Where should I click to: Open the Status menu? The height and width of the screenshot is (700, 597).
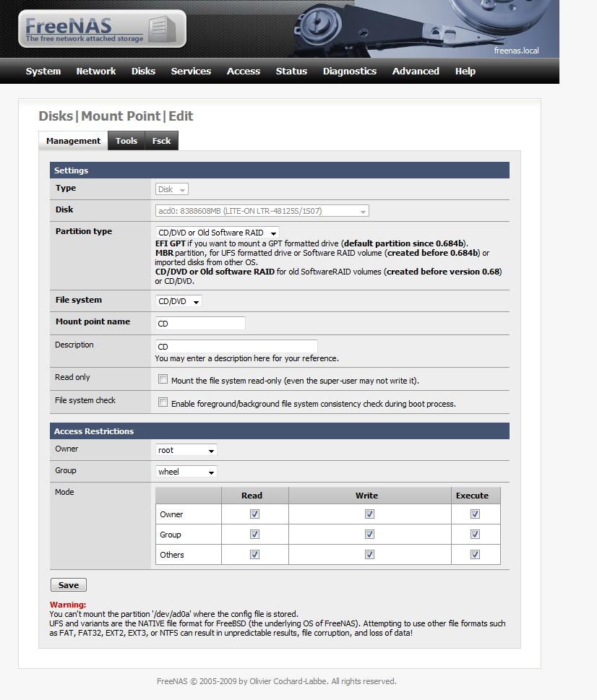[x=291, y=72]
